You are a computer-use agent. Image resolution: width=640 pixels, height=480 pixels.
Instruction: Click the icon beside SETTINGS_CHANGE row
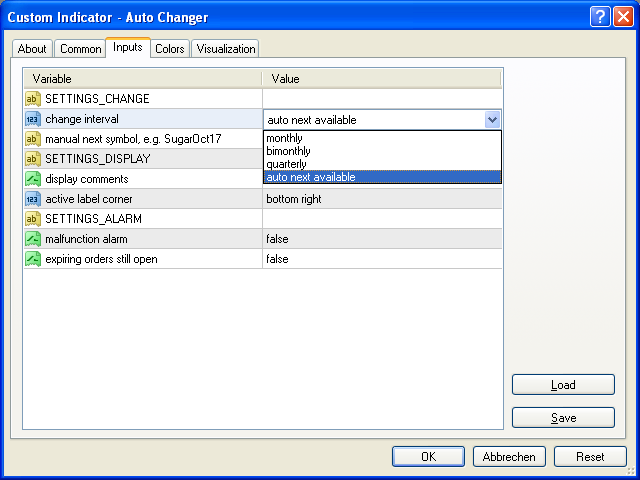click(32, 99)
